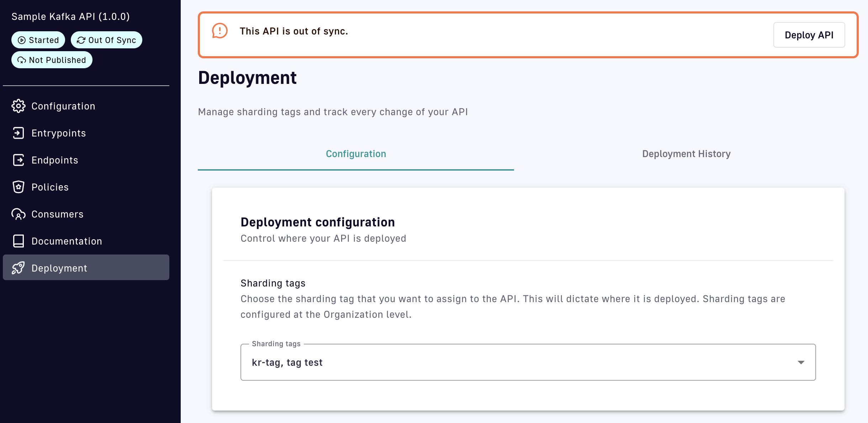Image resolution: width=868 pixels, height=423 pixels.
Task: Click the Started status play icon
Action: (22, 40)
